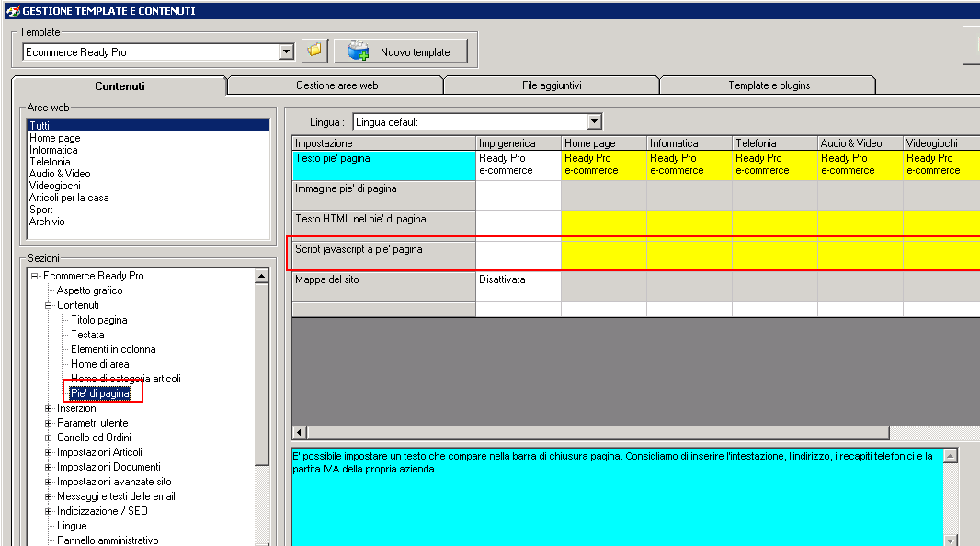Click Videogiochi column header in grid
This screenshot has height=546, width=980.
coord(941,143)
